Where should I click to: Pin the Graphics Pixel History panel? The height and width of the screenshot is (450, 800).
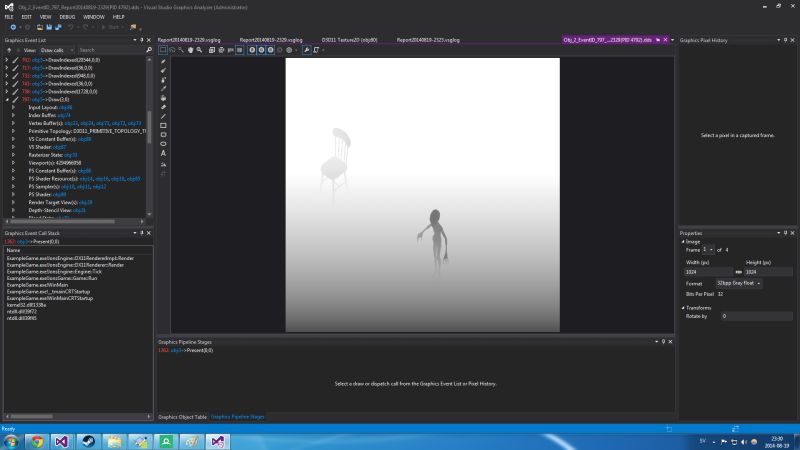point(785,40)
